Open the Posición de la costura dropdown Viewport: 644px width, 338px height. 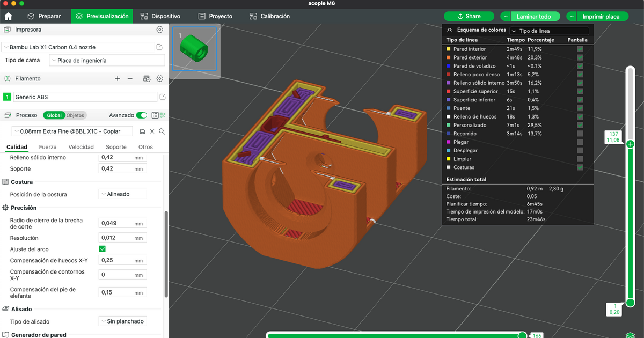pyautogui.click(x=122, y=194)
